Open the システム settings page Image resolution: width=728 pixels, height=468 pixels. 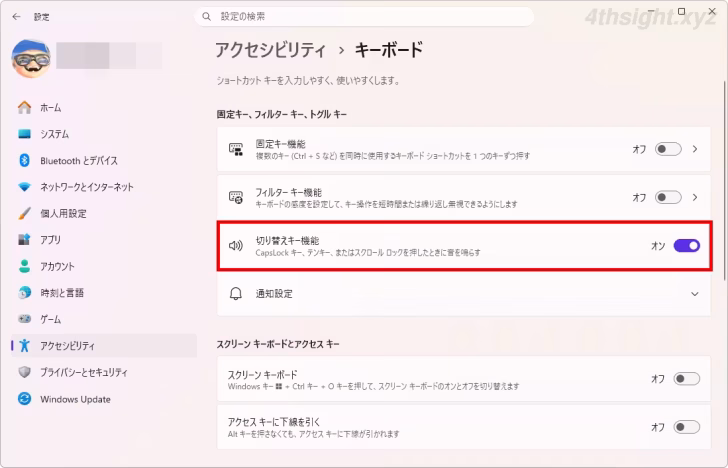(104, 134)
